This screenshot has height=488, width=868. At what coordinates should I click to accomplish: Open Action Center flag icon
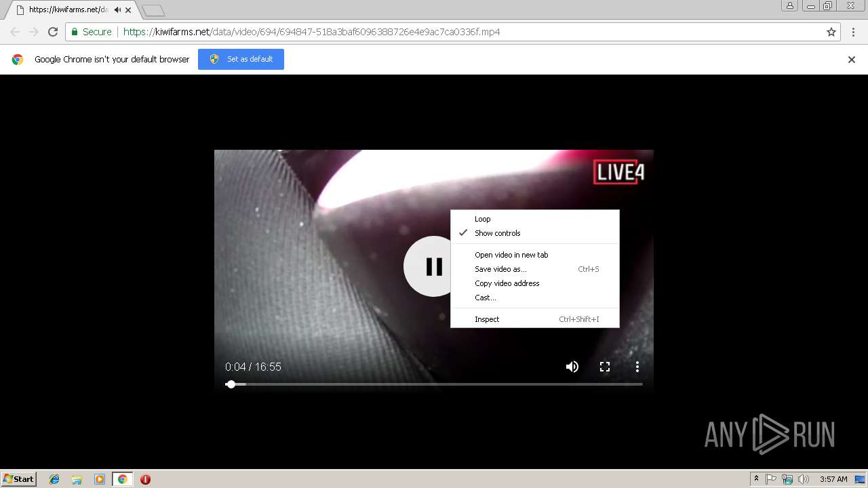[x=771, y=479]
